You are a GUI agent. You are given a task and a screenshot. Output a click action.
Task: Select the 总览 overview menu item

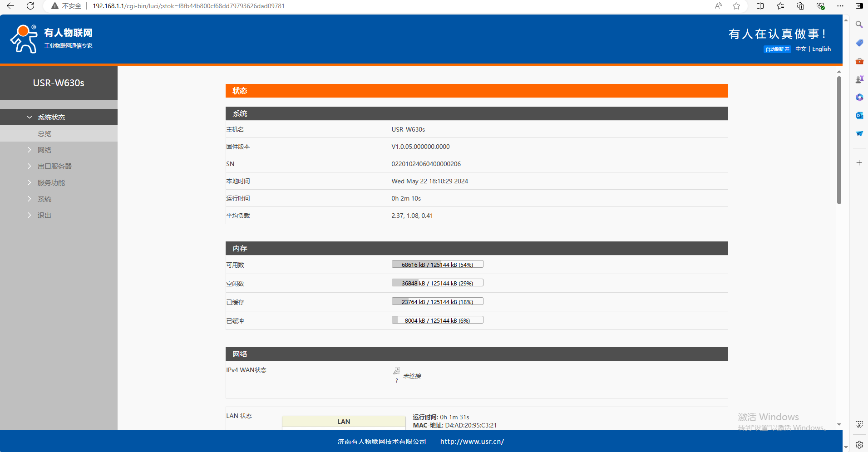(44, 133)
